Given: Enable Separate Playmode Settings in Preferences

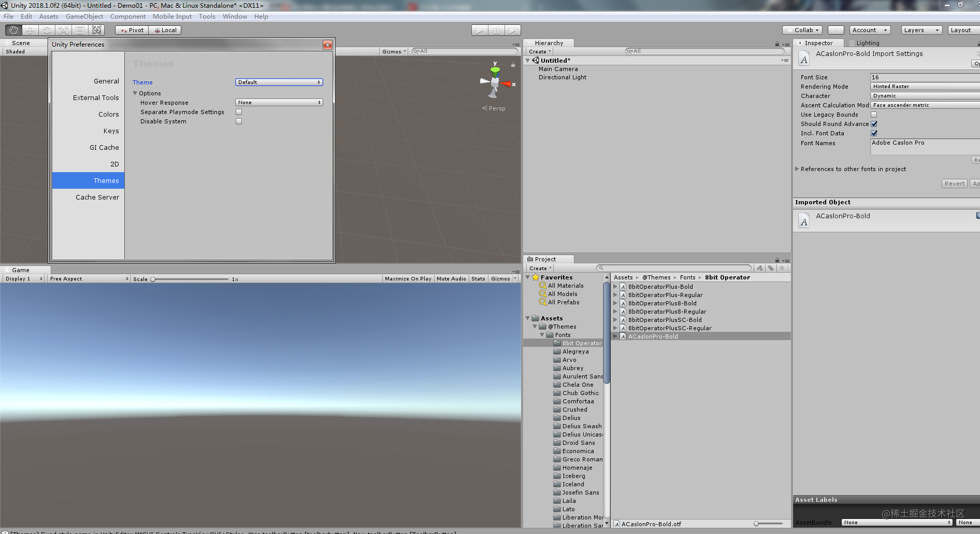Looking at the screenshot, I should pyautogui.click(x=239, y=112).
